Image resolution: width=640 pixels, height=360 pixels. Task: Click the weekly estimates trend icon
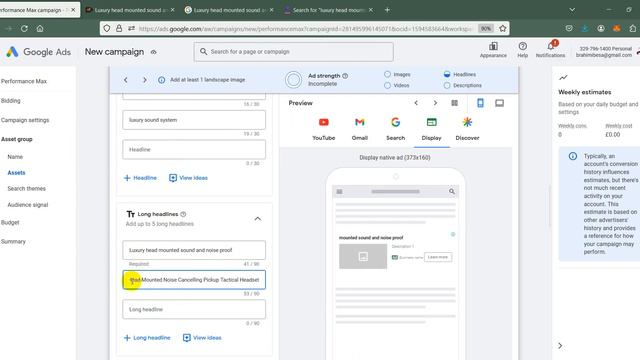click(563, 77)
